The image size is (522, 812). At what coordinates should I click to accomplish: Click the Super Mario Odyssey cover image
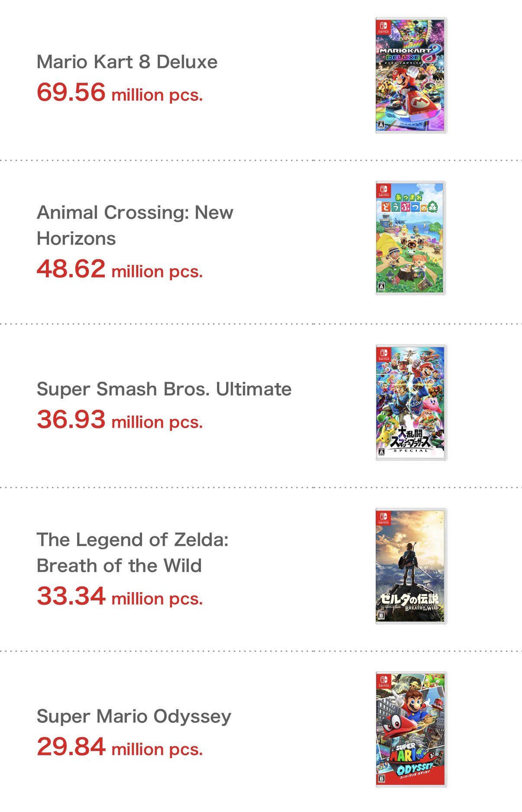coord(411,729)
